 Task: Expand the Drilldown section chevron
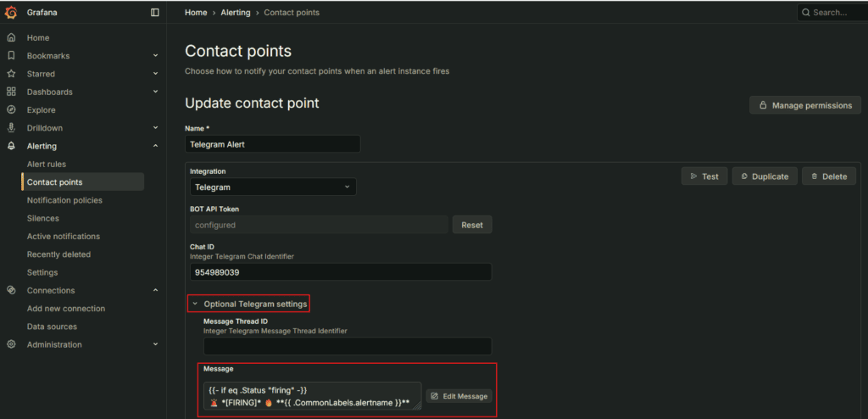[156, 128]
